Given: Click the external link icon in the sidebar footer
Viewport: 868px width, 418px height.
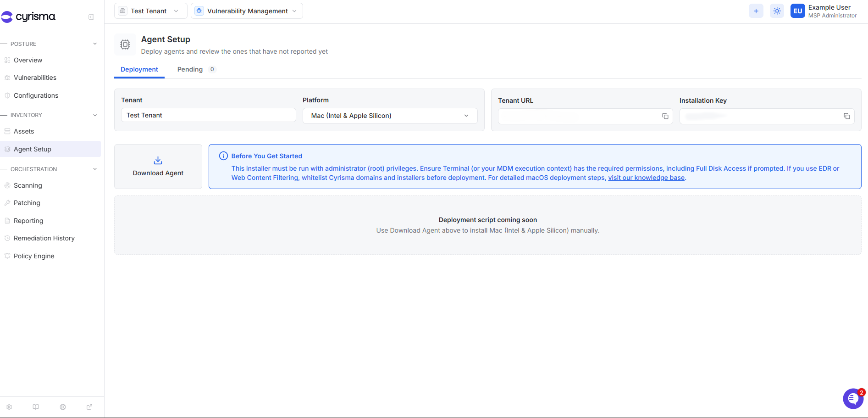Looking at the screenshot, I should coord(89,407).
